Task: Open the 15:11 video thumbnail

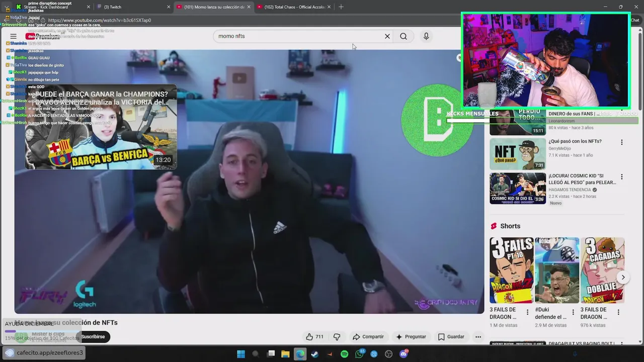Action: point(518,122)
